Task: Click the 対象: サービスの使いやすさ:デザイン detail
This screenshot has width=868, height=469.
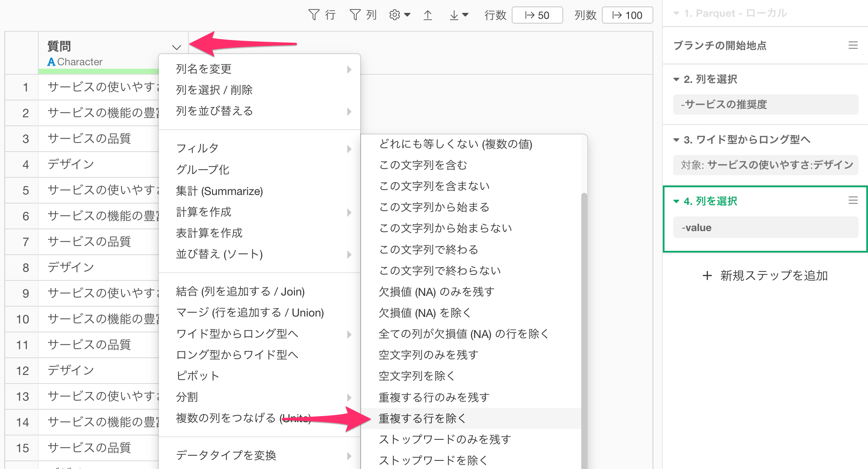Action: click(765, 165)
